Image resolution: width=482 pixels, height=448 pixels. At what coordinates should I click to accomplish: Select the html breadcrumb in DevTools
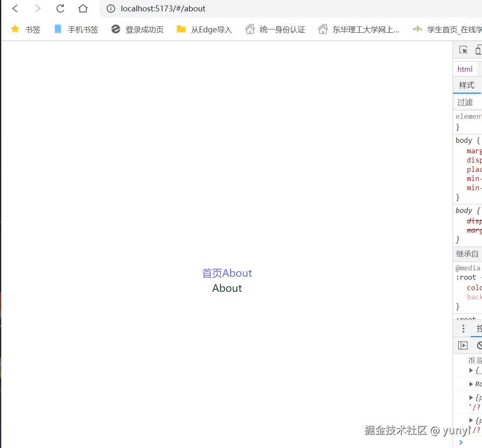click(x=465, y=69)
